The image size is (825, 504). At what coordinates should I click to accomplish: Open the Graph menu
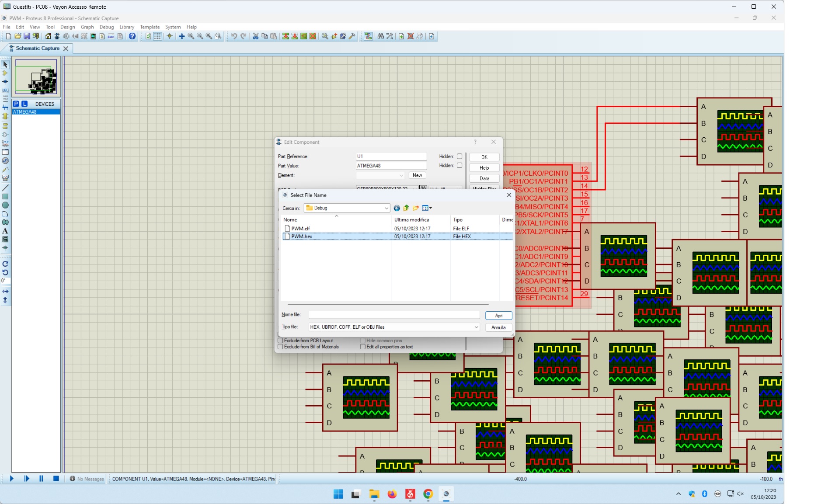(87, 27)
